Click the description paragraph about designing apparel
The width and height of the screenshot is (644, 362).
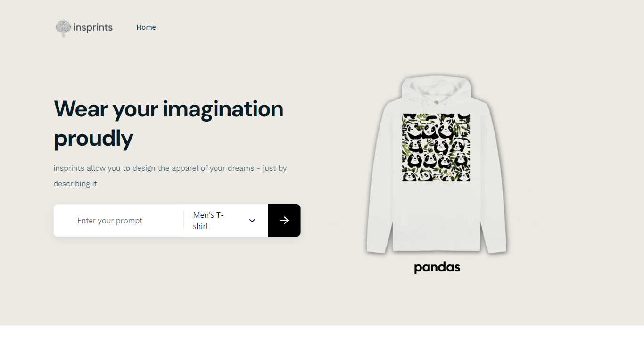(170, 176)
